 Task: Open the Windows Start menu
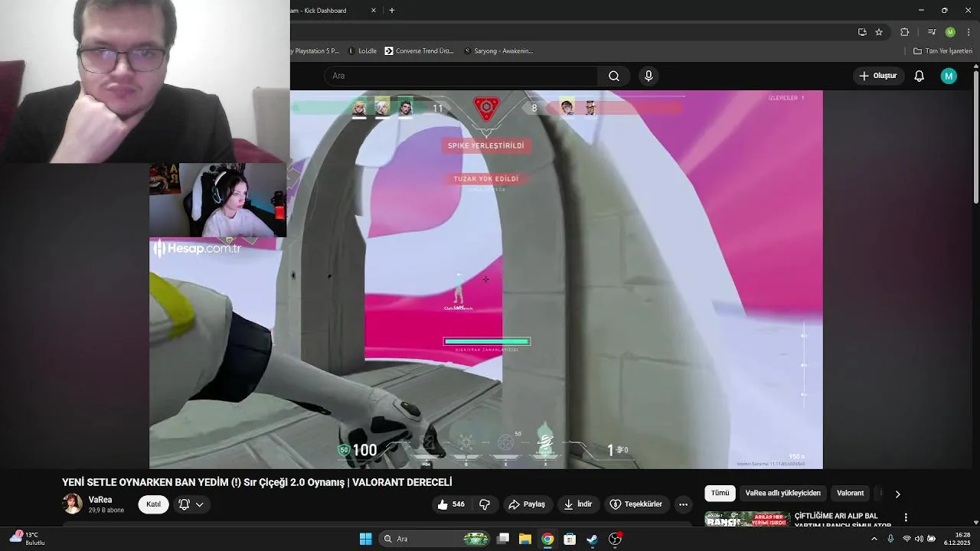tap(365, 539)
